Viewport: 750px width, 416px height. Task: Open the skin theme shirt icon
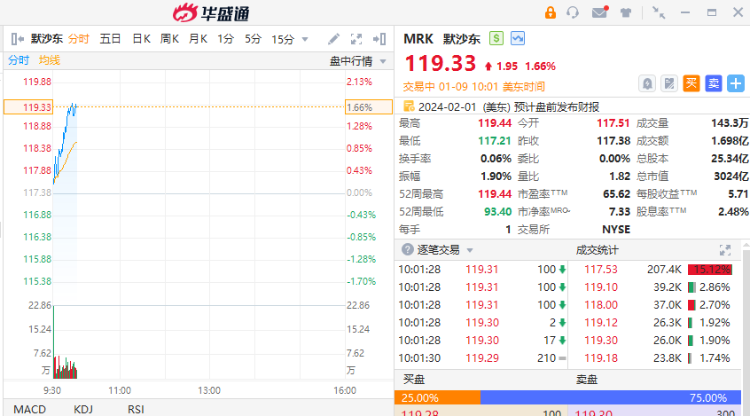point(626,13)
